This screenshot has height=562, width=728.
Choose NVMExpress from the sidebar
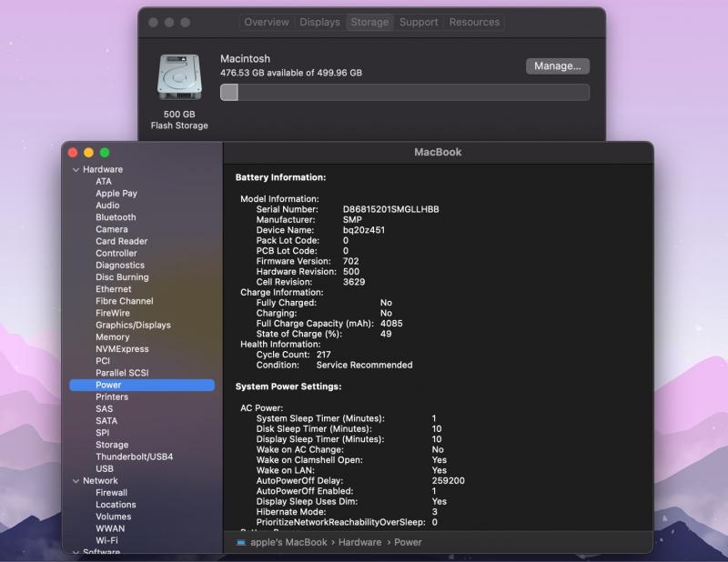point(122,349)
